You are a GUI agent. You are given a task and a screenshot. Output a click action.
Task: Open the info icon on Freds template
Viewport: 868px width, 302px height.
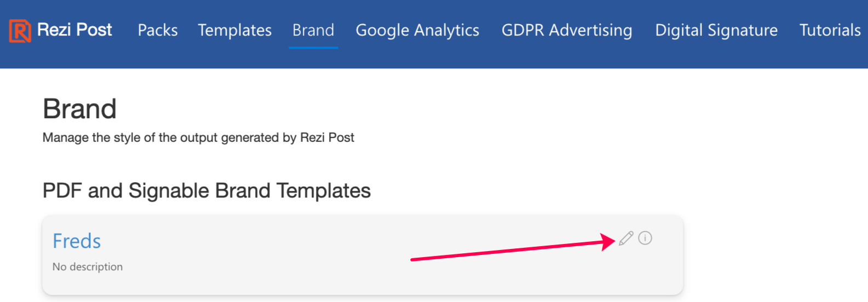(645, 238)
